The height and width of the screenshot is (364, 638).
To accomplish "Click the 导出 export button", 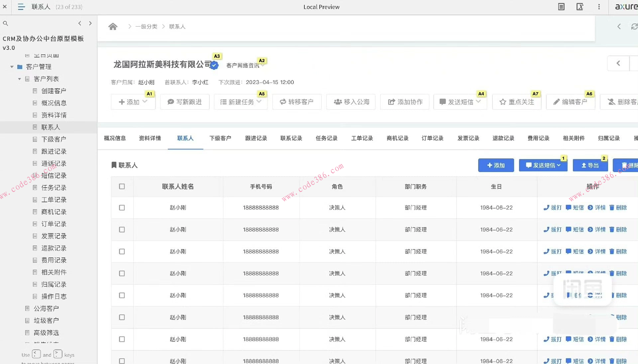I will 590,165.
